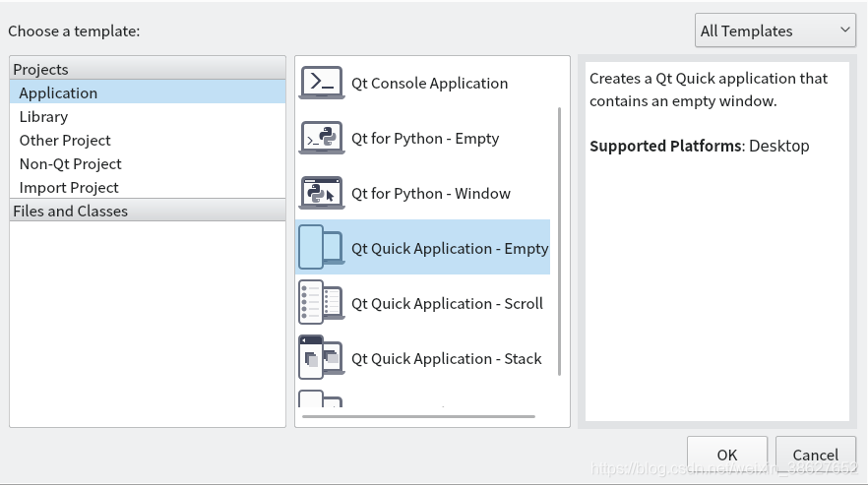Click the partially visible template icon at list bottom
This screenshot has height=487, width=868.
tap(321, 400)
